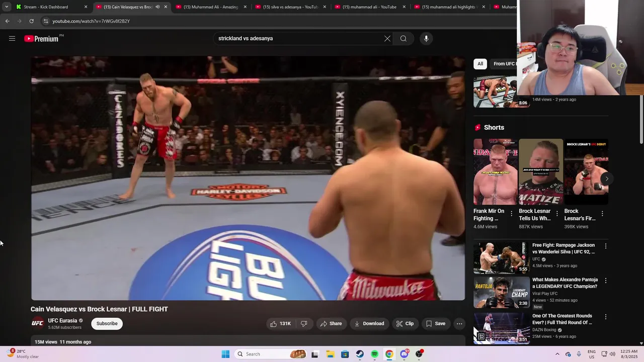Open Spotify from taskbar
This screenshot has width=644, height=362.
[x=374, y=354]
